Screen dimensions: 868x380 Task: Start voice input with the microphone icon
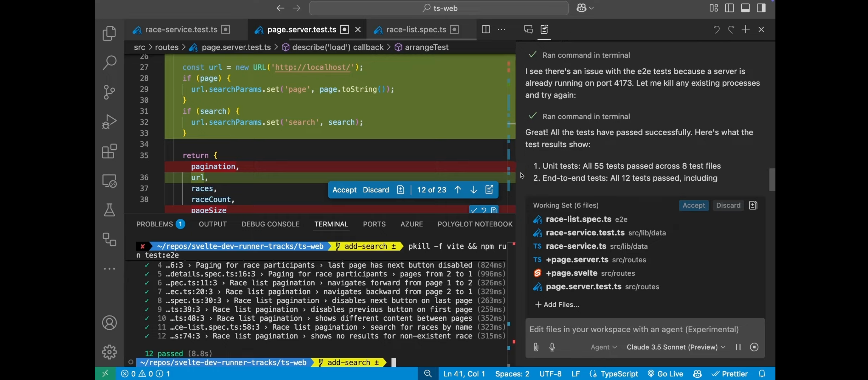552,347
